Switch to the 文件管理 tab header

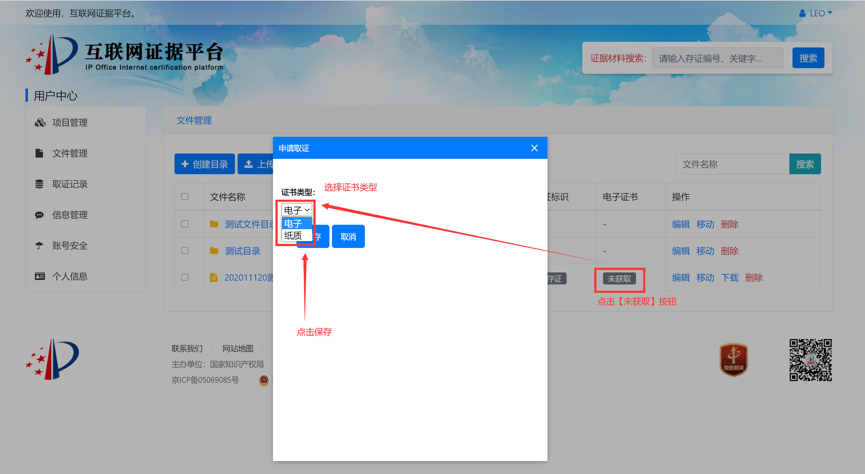194,120
